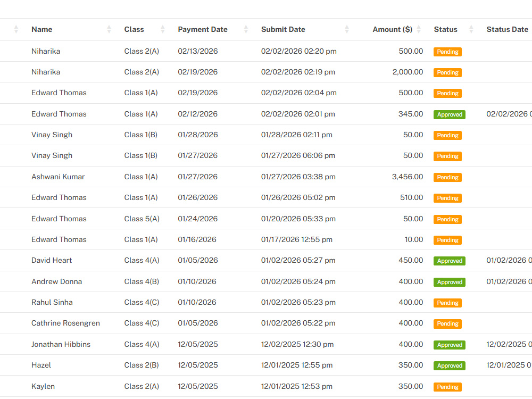Select Cathrine Rosengren name
532x399 pixels.
point(65,323)
